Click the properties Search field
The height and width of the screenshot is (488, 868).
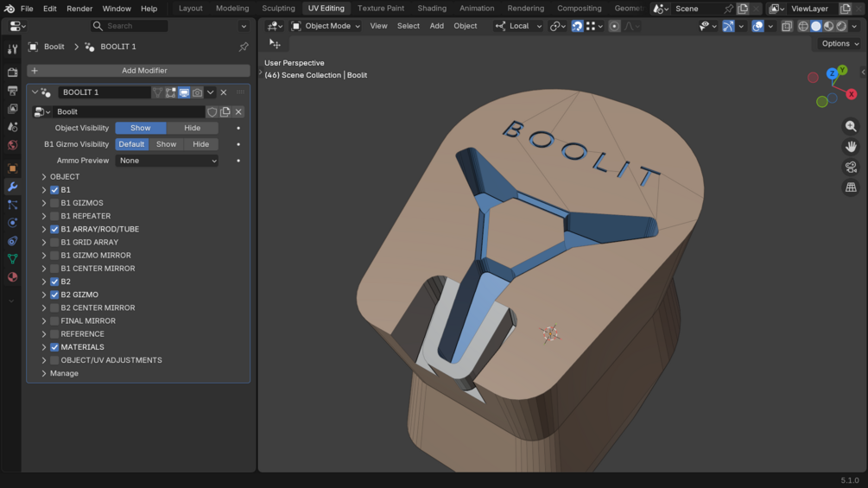point(129,26)
